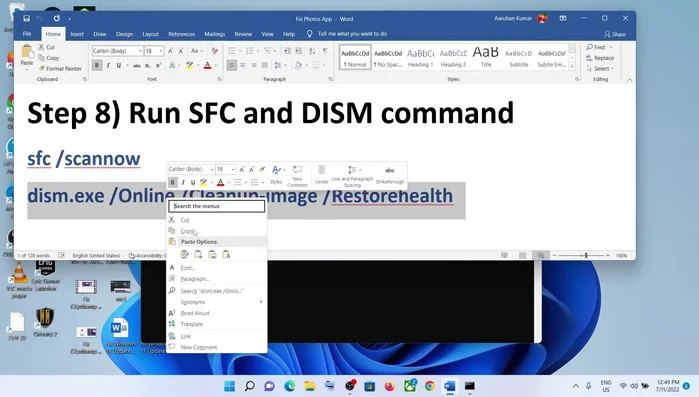Toggle Show/Hide paragraph marks
The width and height of the screenshot is (699, 397).
325,51
